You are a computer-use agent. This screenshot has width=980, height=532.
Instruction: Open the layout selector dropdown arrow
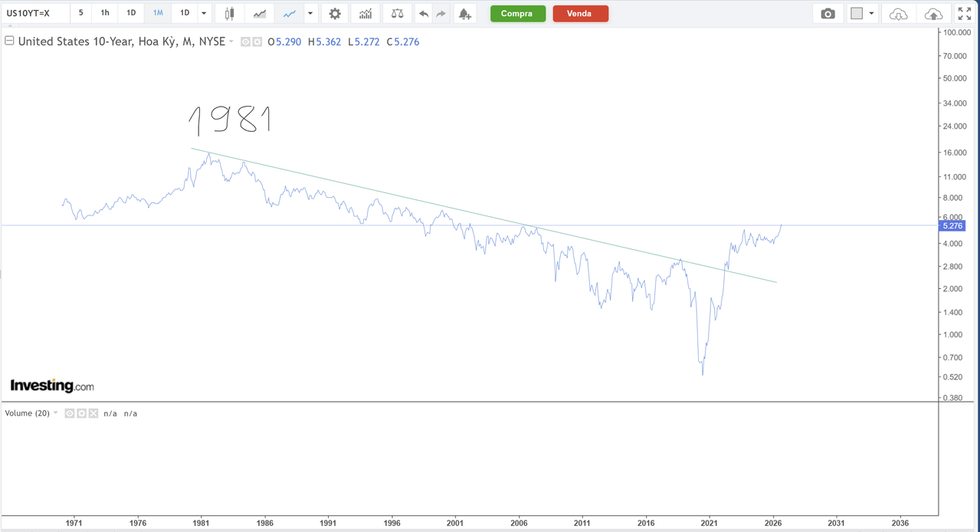click(x=871, y=14)
